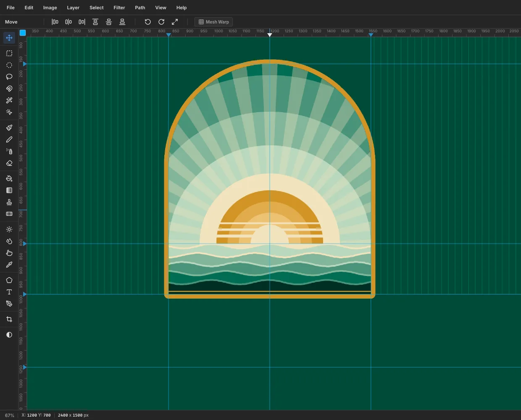The height and width of the screenshot is (420, 521).
Task: Align layers to vertical centers
Action: (x=109, y=22)
